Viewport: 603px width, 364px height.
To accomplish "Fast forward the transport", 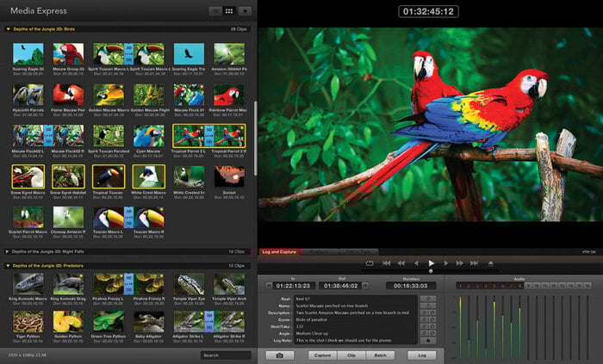I will click(x=459, y=263).
